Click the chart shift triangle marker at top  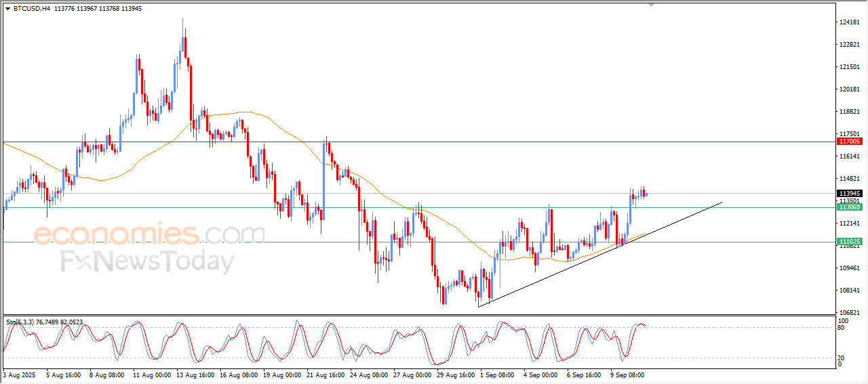[x=652, y=5]
